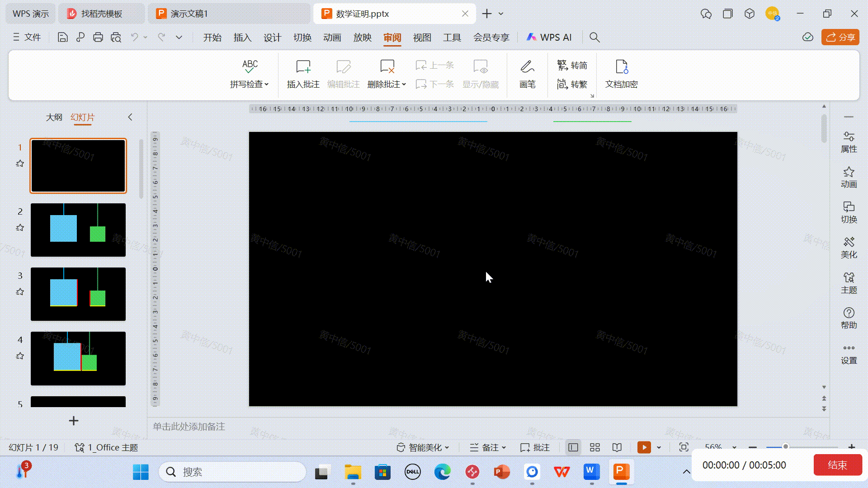Viewport: 868px width, 488px height.
Task: Open the Animation (动画) side panel
Action: click(x=849, y=177)
